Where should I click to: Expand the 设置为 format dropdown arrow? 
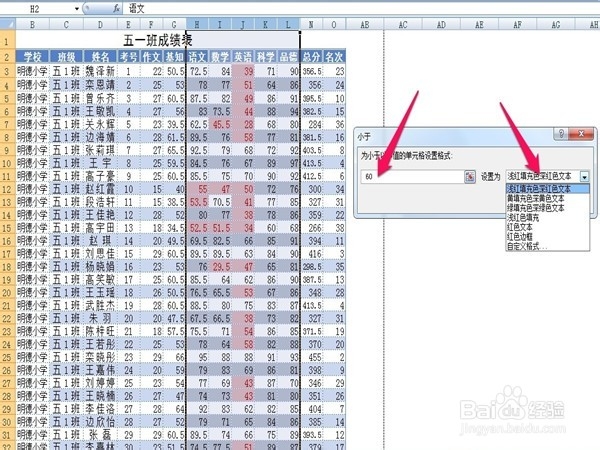584,177
